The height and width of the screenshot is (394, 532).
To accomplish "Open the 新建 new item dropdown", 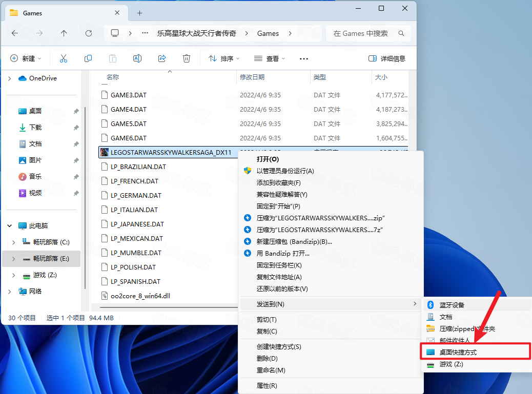I will tap(26, 58).
